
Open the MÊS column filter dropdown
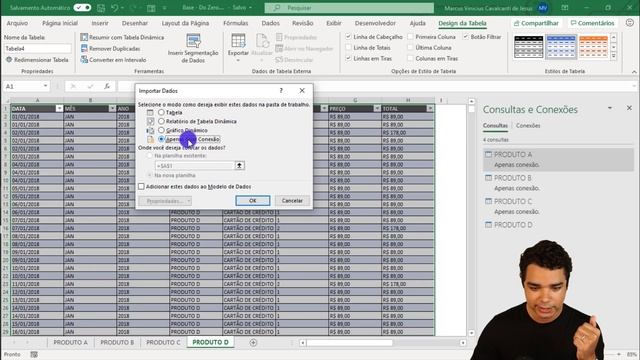112,109
